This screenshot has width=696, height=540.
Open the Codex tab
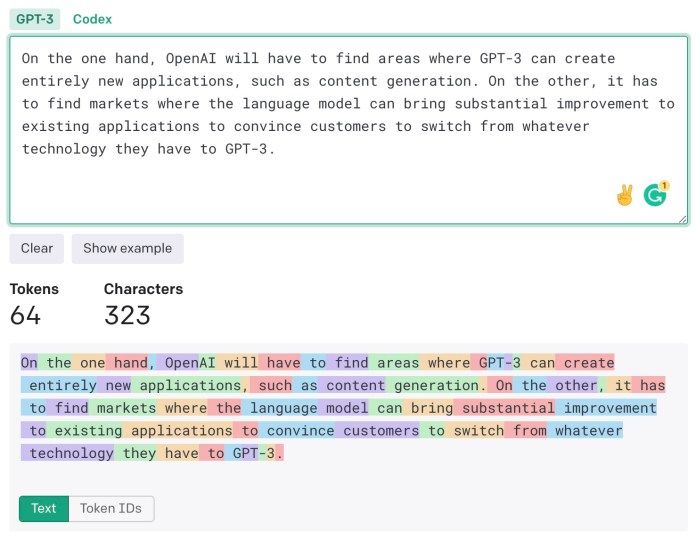point(92,19)
